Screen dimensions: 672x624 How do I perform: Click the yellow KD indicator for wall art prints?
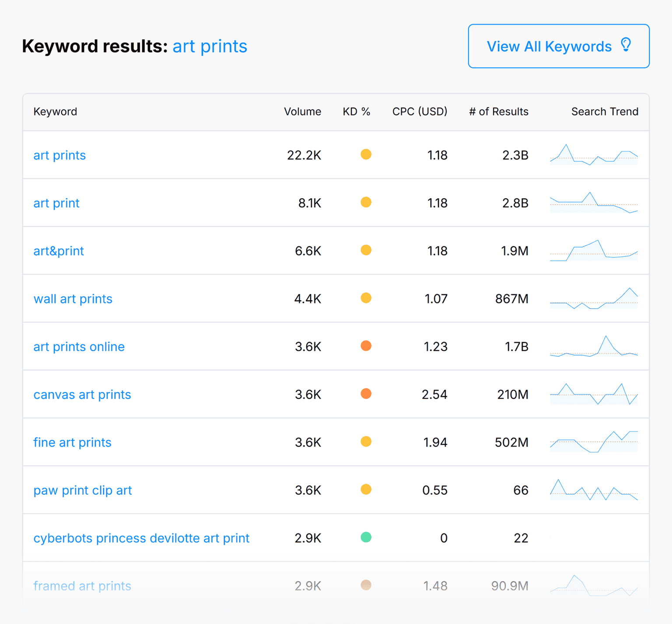(366, 298)
